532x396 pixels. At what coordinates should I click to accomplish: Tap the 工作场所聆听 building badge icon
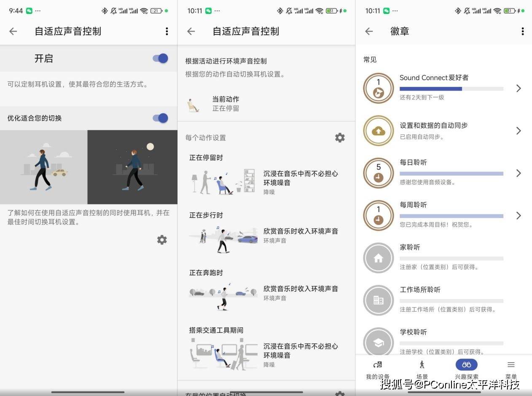(x=378, y=300)
